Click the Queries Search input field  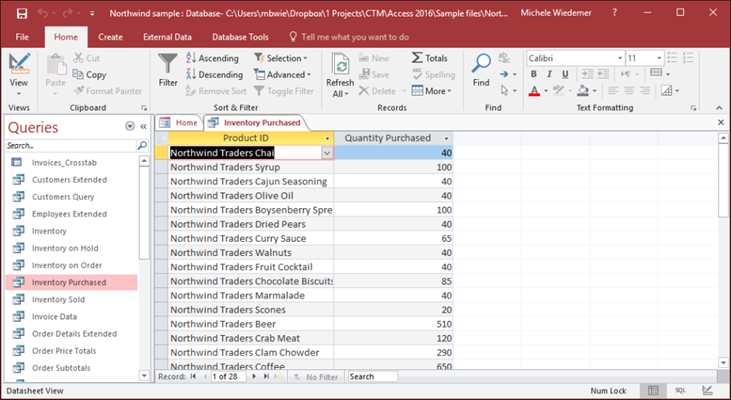pos(71,145)
